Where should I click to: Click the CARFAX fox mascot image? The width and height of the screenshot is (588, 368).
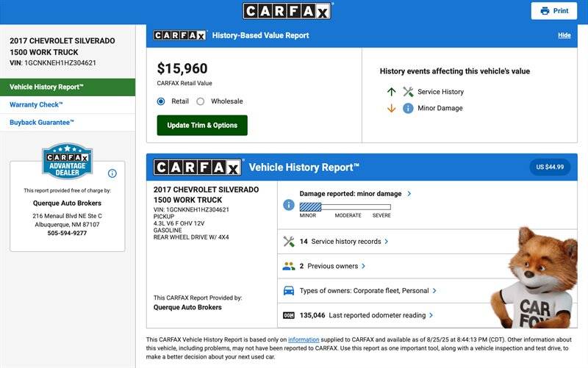point(536,278)
